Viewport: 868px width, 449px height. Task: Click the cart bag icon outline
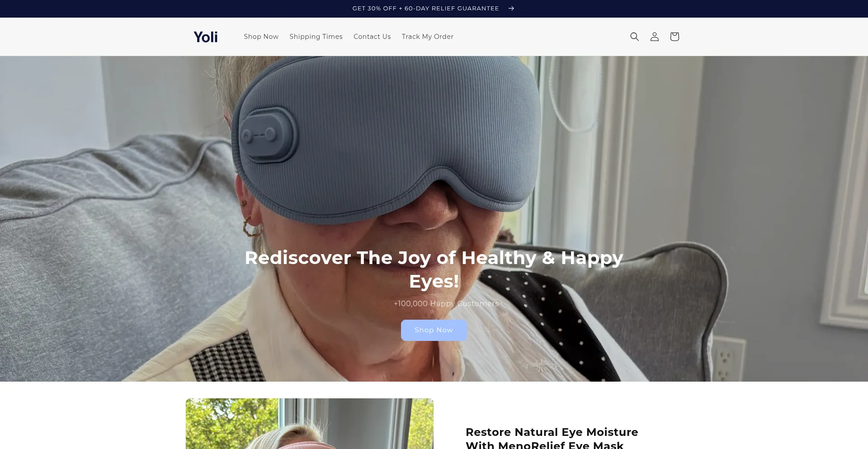pyautogui.click(x=674, y=37)
